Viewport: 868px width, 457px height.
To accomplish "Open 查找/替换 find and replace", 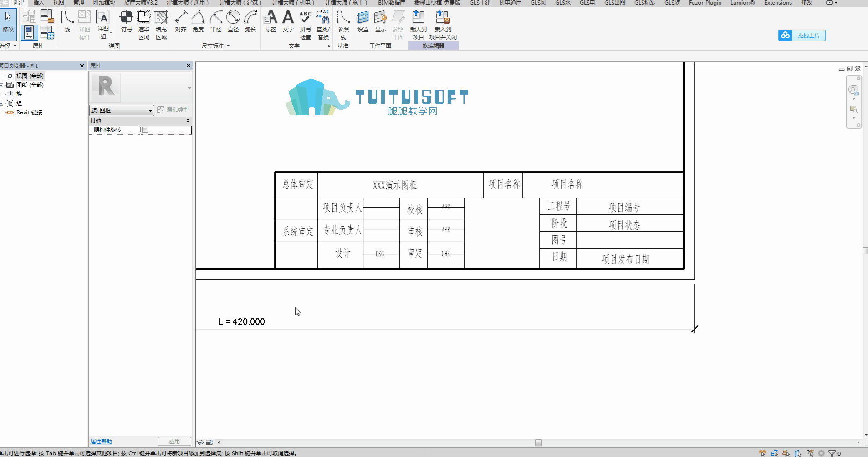I will pos(323,25).
